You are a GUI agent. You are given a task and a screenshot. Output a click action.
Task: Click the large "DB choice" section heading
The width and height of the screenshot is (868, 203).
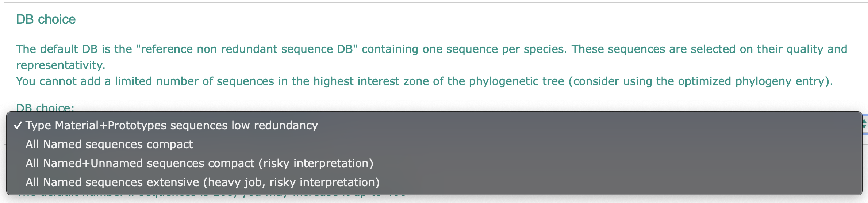[x=46, y=19]
